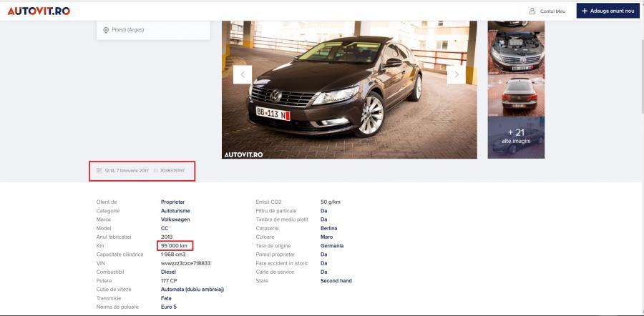The height and width of the screenshot is (316, 644).
Task: Show the previous car photo
Action: click(x=242, y=74)
